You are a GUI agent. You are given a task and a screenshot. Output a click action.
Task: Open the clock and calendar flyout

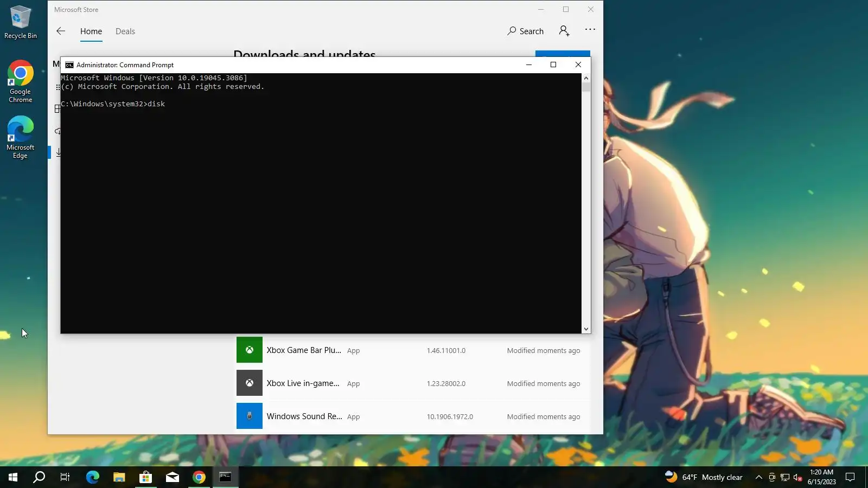point(821,477)
